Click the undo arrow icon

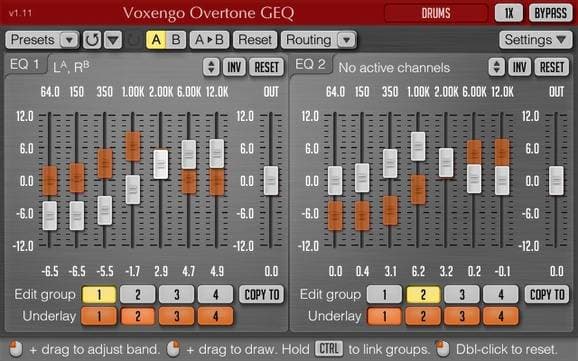tap(92, 40)
